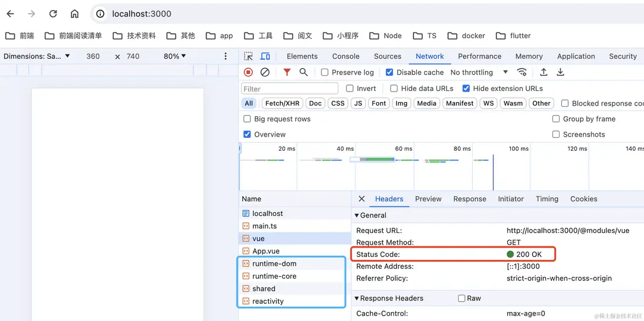
Task: Uncheck Hide extension URLs checkbox
Action: (466, 89)
